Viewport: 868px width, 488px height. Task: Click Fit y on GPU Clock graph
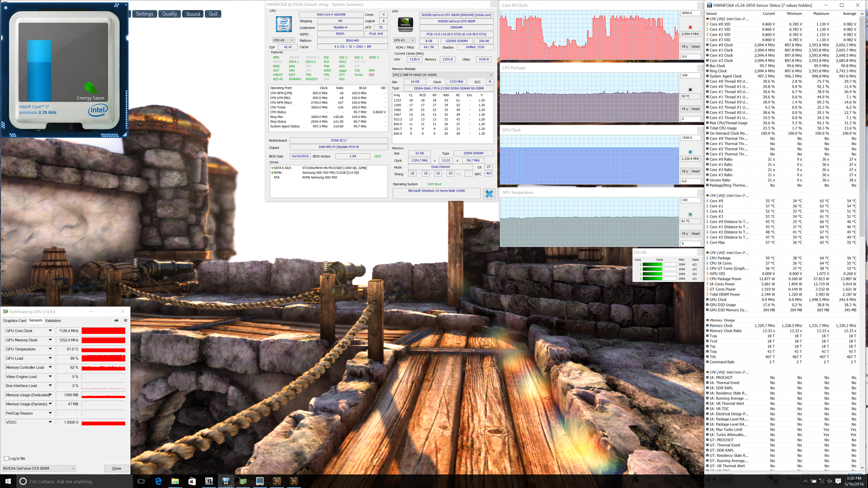685,171
